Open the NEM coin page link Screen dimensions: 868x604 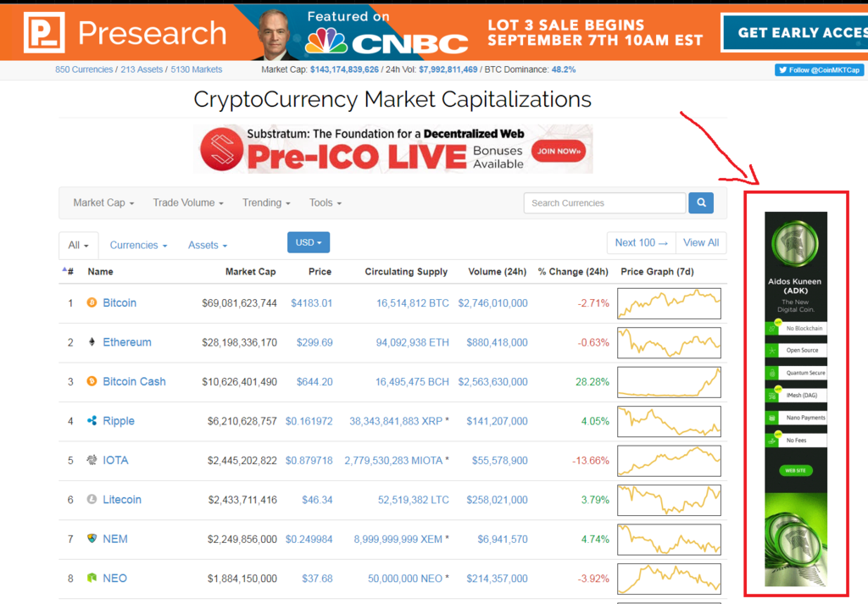tap(115, 538)
